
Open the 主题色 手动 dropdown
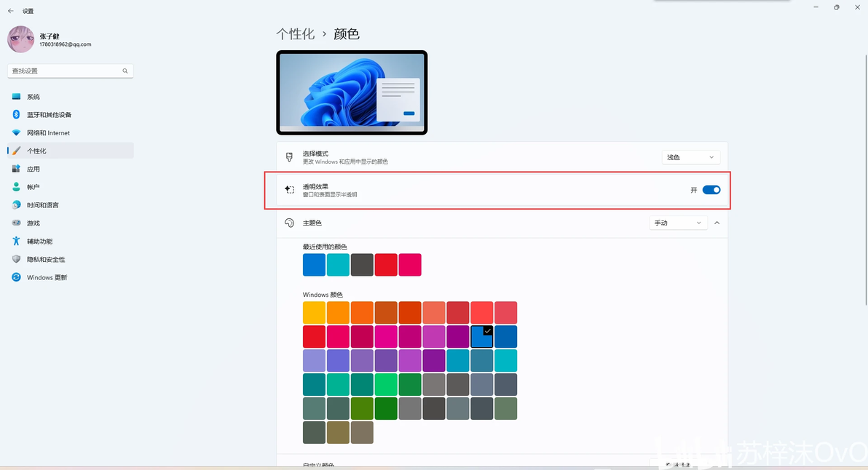[678, 223]
